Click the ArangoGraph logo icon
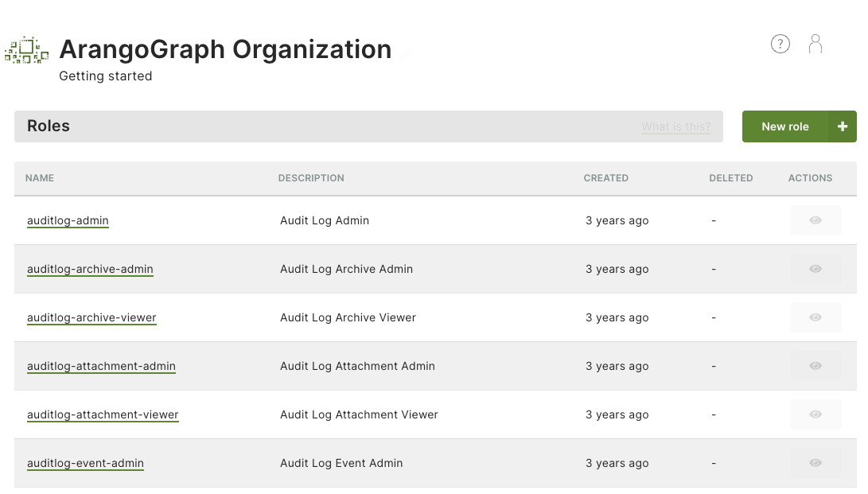 [26, 50]
